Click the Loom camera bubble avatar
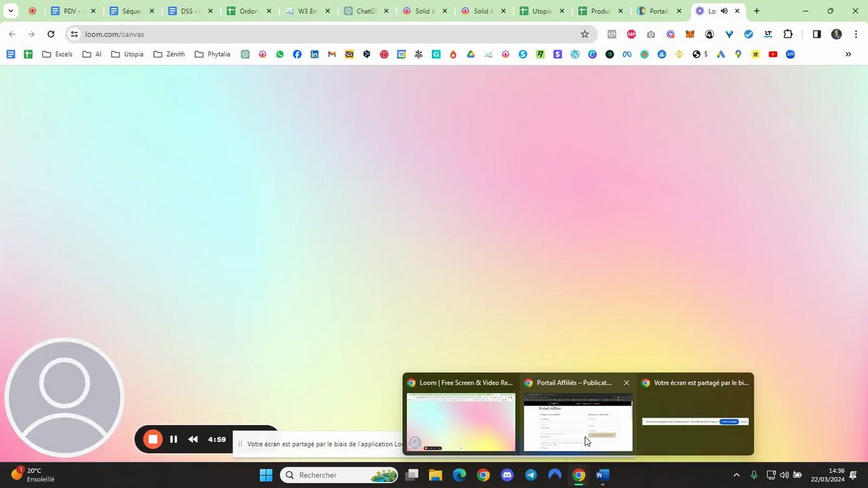Image resolution: width=868 pixels, height=488 pixels. click(x=64, y=398)
